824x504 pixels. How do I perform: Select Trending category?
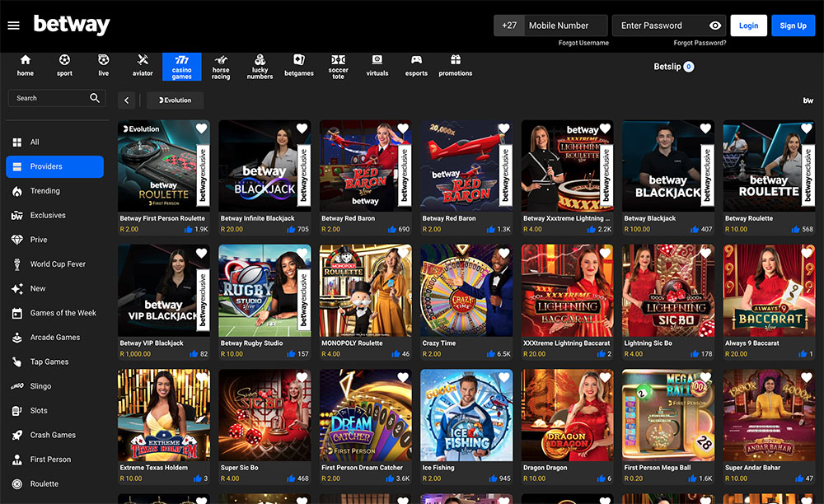click(x=54, y=190)
